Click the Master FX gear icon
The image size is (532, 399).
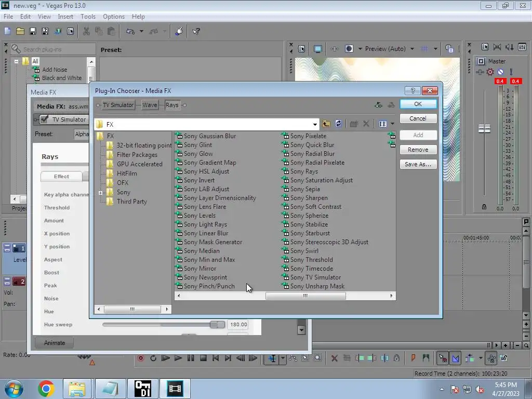(490, 72)
